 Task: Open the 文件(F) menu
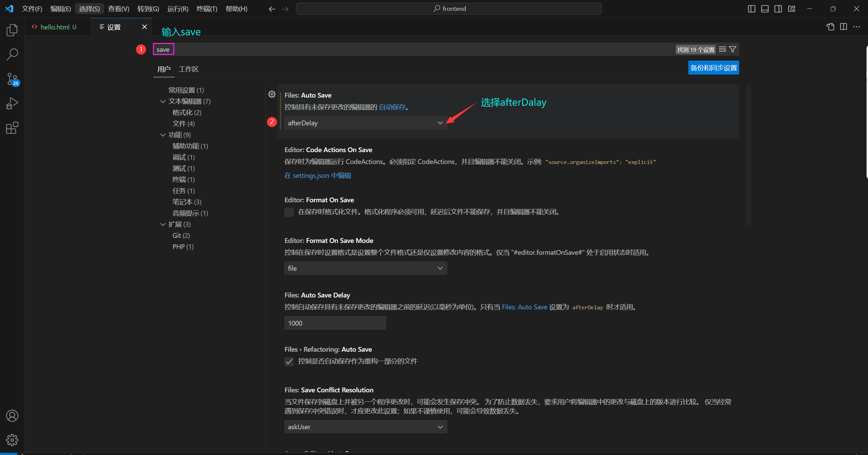point(32,9)
